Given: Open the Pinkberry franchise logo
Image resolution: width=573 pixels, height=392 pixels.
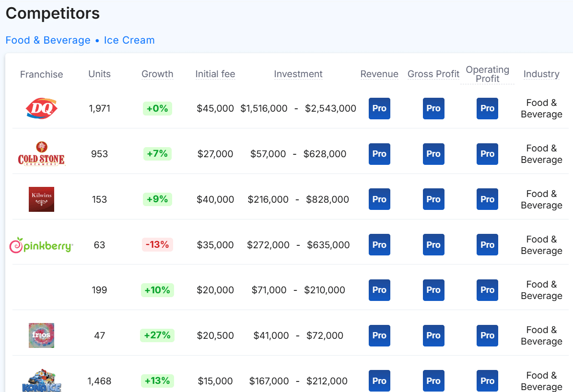Looking at the screenshot, I should coord(41,245).
